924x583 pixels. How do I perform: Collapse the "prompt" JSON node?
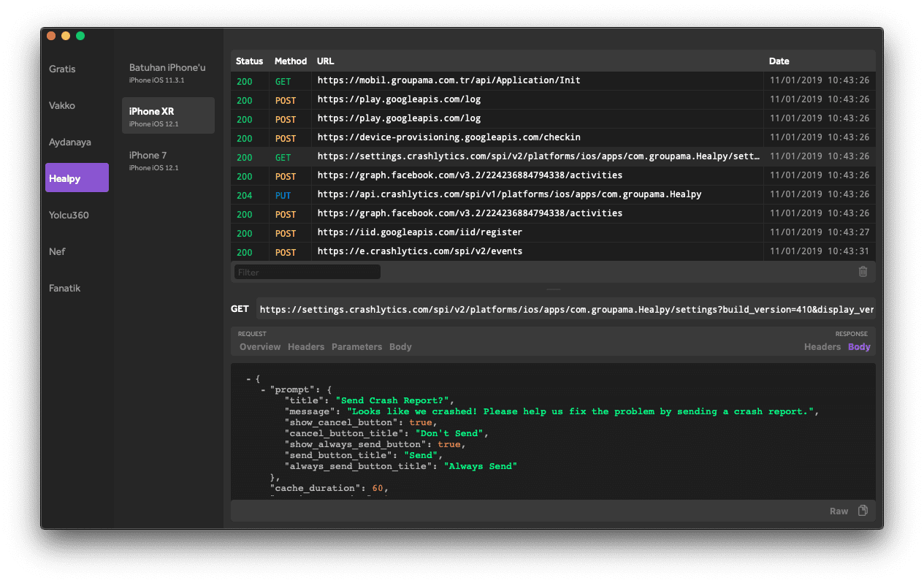pos(263,390)
